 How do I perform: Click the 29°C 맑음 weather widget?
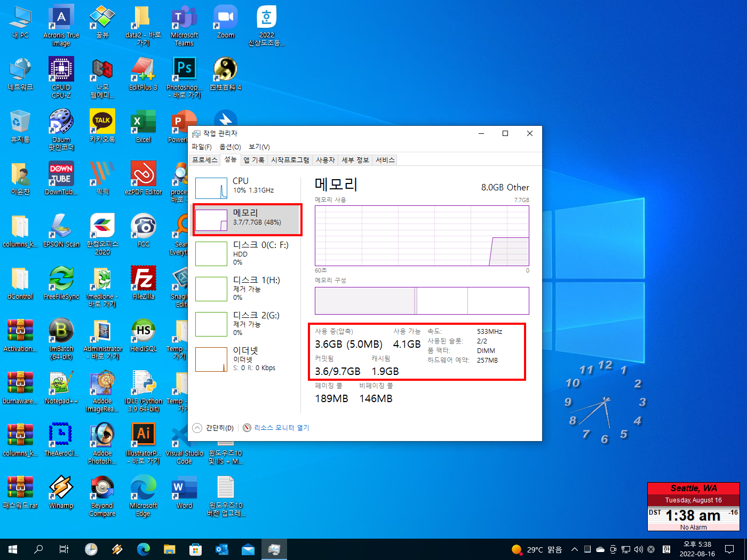pos(537,549)
